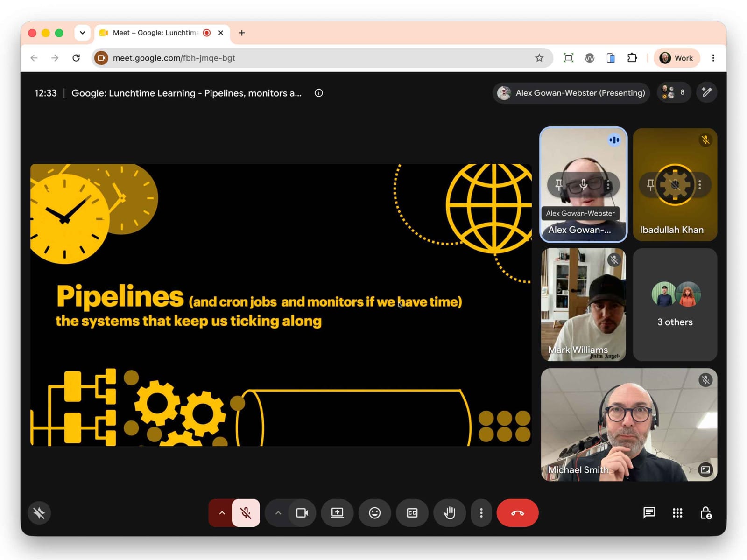Turn on closed captions
Image resolution: width=747 pixels, height=560 pixels.
412,513
